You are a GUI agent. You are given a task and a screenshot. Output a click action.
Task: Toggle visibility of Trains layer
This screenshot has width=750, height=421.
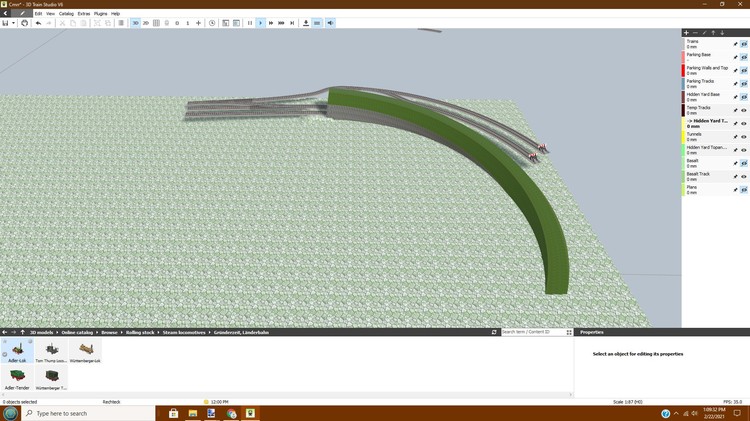744,44
